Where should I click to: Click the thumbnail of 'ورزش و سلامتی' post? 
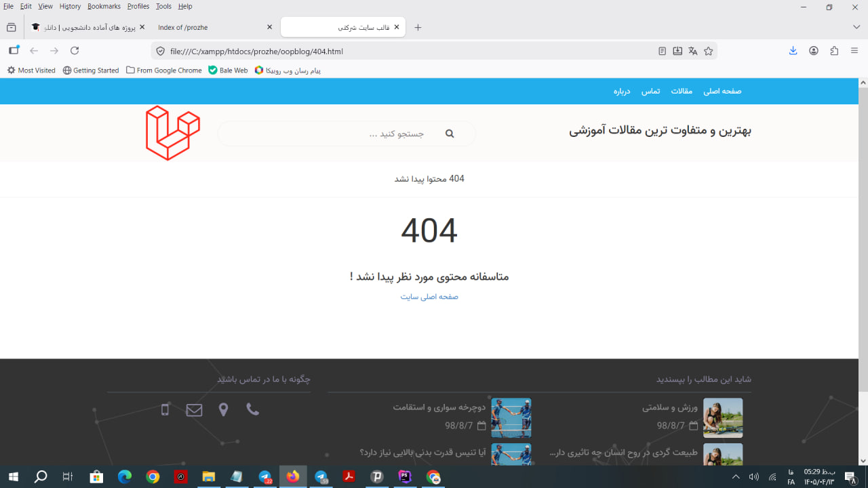tap(723, 418)
